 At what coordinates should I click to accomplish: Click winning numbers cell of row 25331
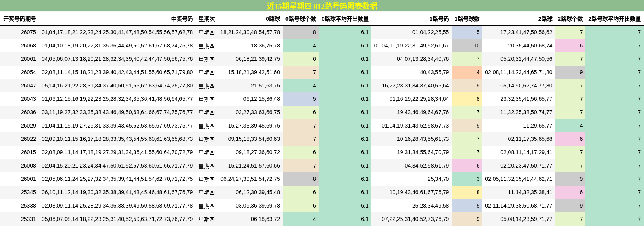point(117,219)
